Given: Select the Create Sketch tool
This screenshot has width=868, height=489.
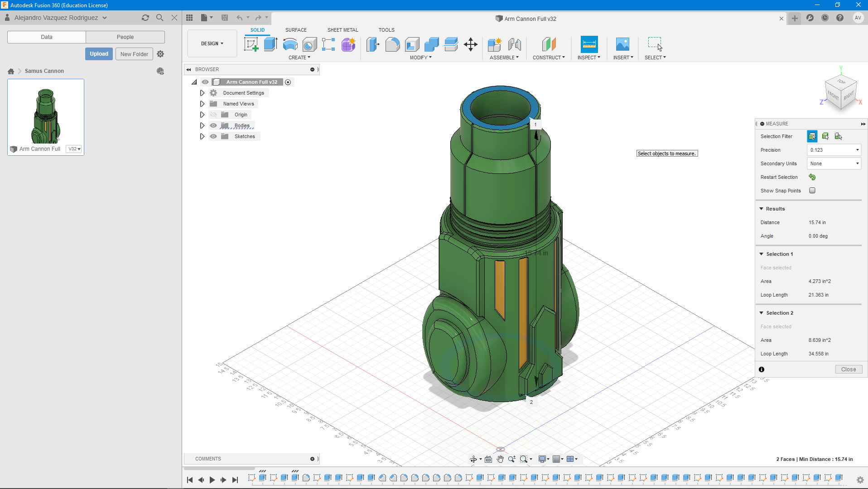Looking at the screenshot, I should pyautogui.click(x=251, y=44).
